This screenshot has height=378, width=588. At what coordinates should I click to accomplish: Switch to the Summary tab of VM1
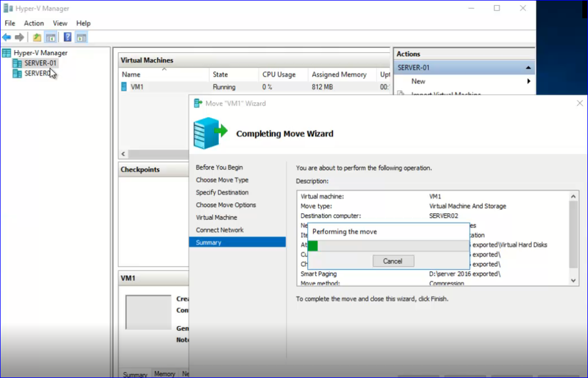pos(135,374)
